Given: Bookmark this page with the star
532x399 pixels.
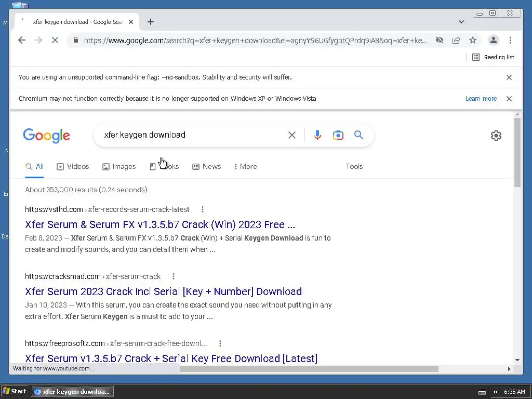Looking at the screenshot, I should (x=473, y=41).
